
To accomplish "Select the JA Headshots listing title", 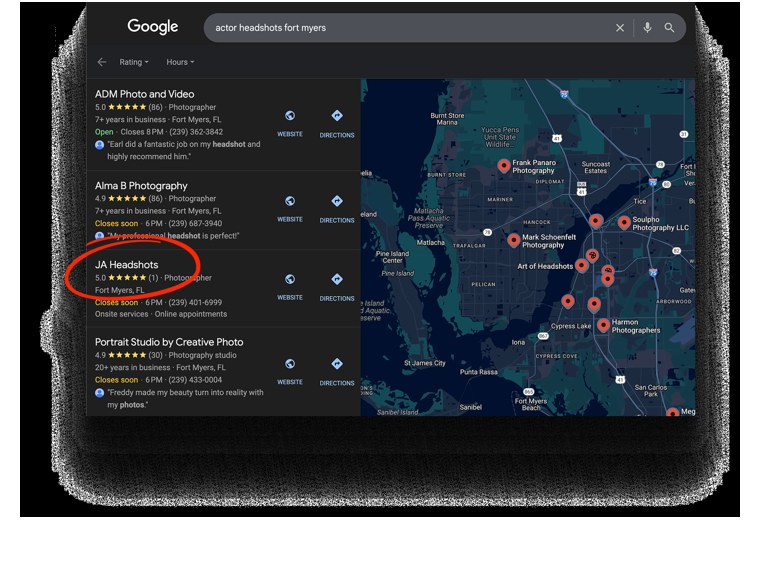I will tap(127, 265).
